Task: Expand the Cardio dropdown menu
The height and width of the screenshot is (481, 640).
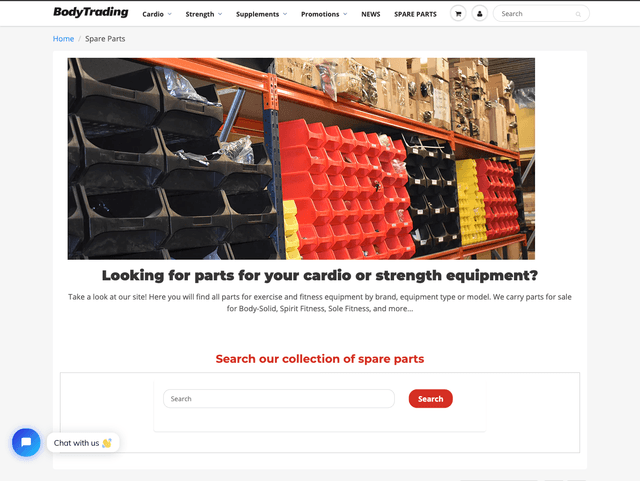Action: click(157, 14)
